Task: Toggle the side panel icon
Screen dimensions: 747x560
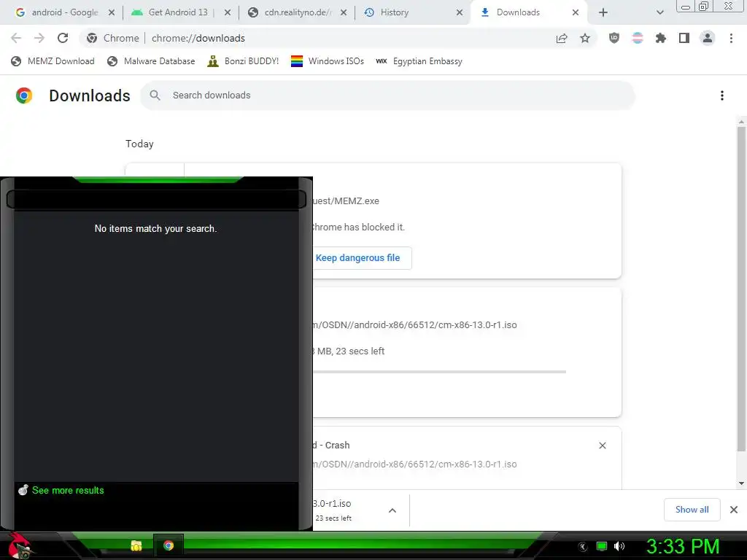Action: pyautogui.click(x=684, y=38)
